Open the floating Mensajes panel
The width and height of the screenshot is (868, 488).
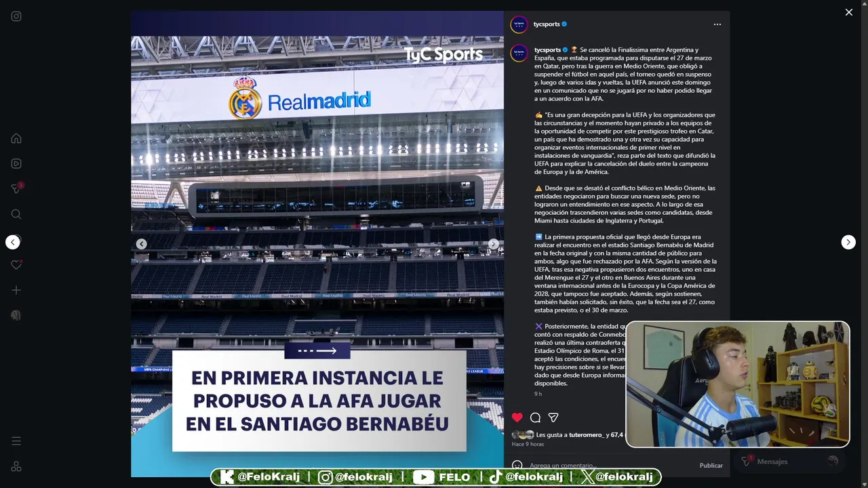(791, 461)
